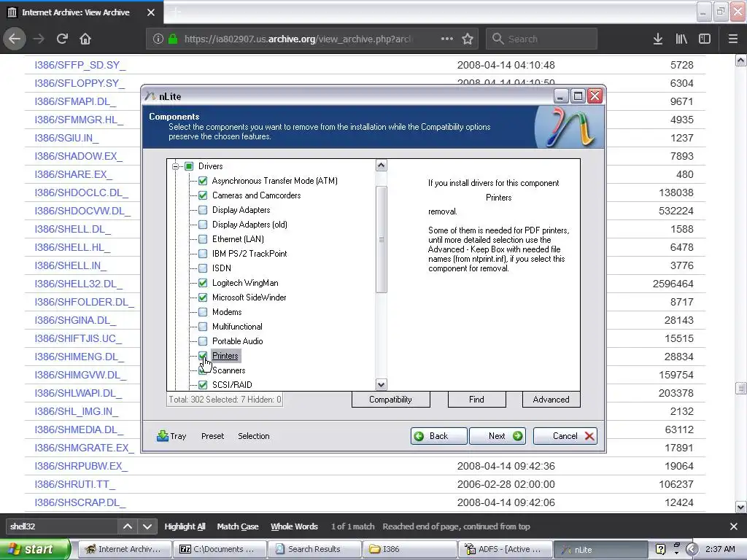Viewport: 747px width, 560px height.
Task: Collapse the Drivers tree node
Action: click(175, 166)
